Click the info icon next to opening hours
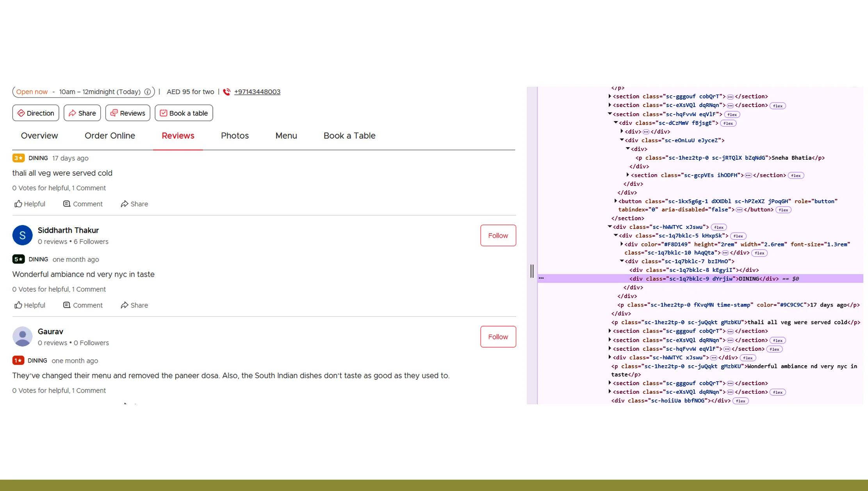 tap(147, 92)
